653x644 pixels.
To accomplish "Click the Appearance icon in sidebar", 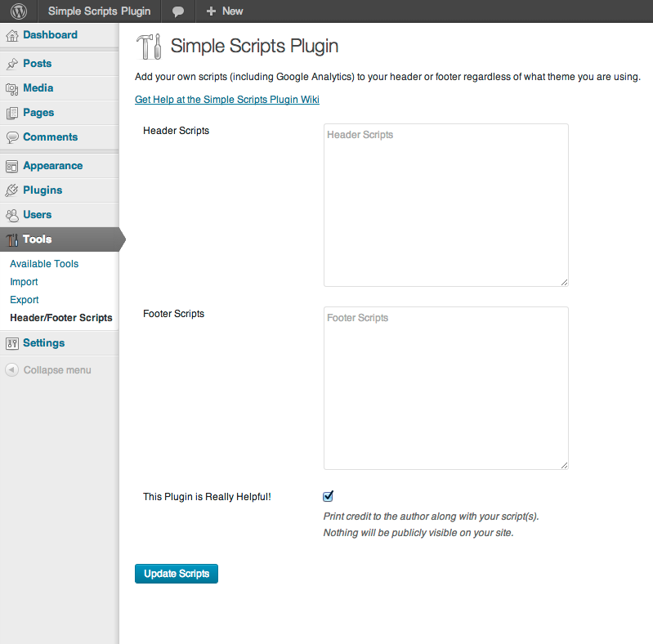I will 12,166.
